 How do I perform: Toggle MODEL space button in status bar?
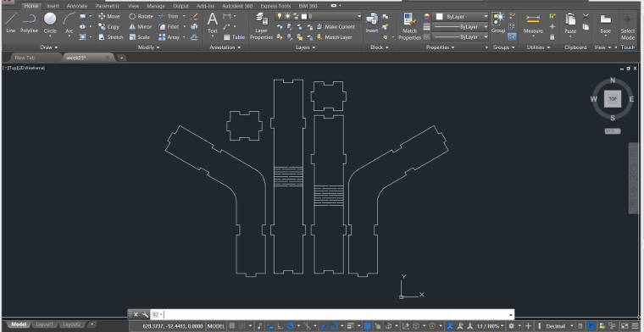pyautogui.click(x=215, y=326)
